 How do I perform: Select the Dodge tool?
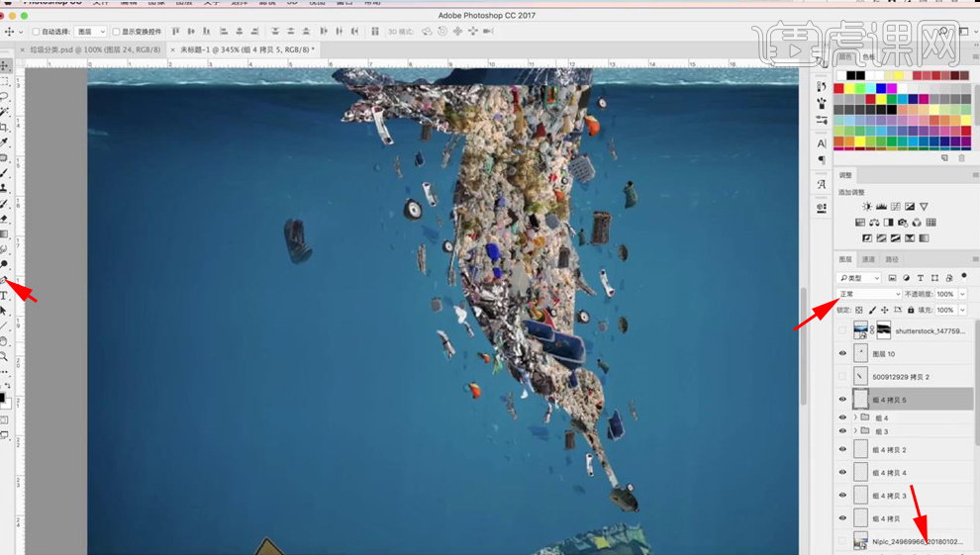(x=4, y=265)
